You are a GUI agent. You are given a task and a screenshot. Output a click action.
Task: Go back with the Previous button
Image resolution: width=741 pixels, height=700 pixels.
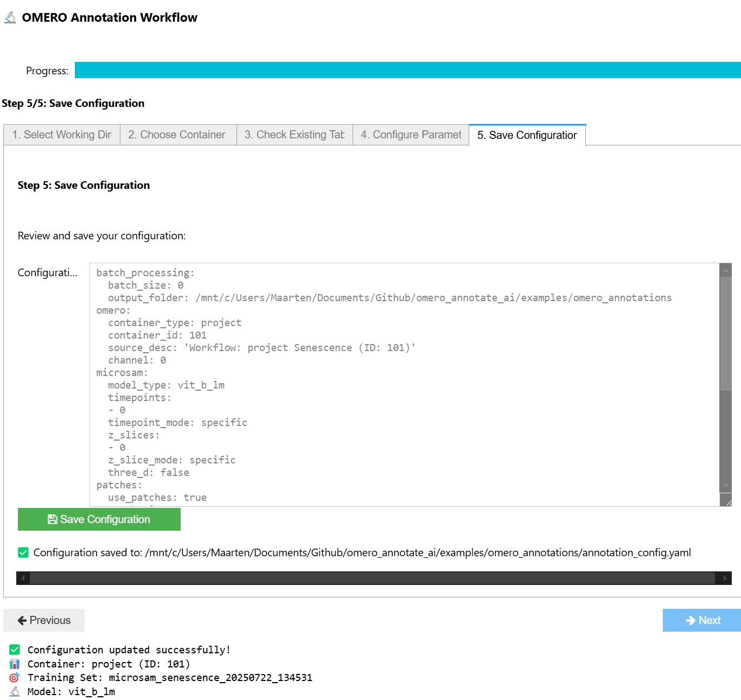point(44,620)
